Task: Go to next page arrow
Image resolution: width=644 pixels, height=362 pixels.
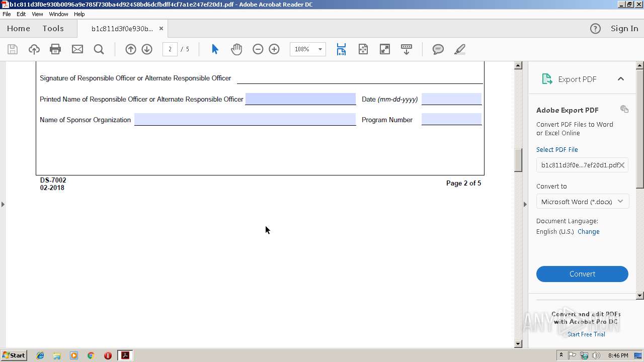Action: 147,49
